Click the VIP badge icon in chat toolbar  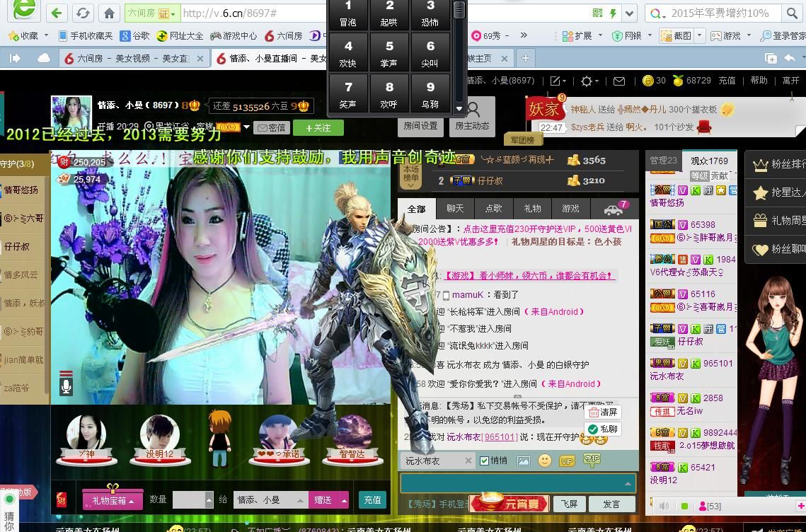[x=566, y=461]
